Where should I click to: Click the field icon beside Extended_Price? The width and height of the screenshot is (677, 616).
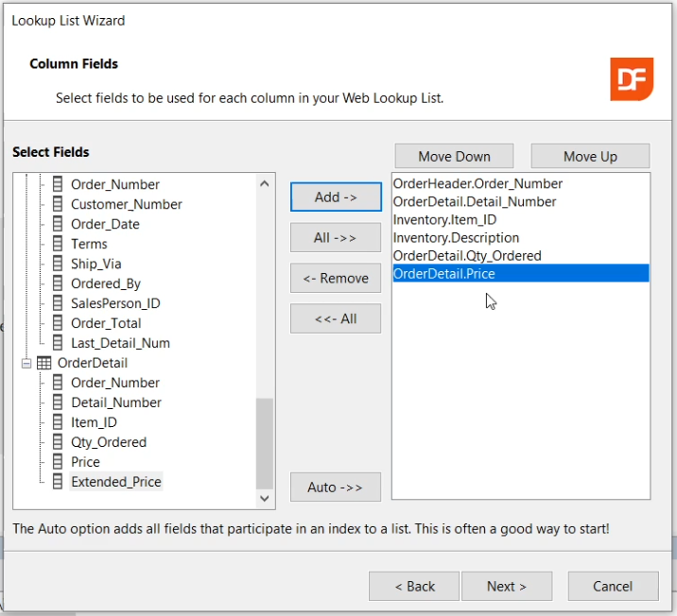(x=58, y=482)
